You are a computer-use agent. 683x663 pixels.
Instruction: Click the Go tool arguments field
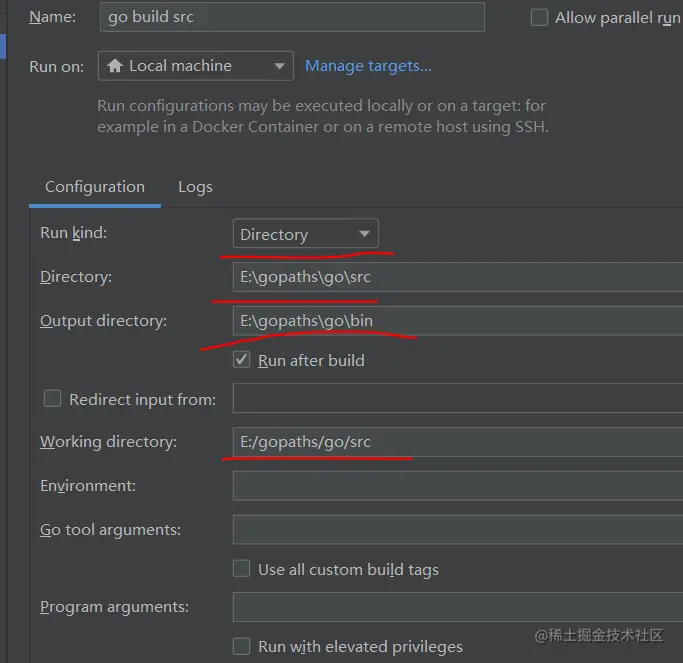tap(457, 530)
